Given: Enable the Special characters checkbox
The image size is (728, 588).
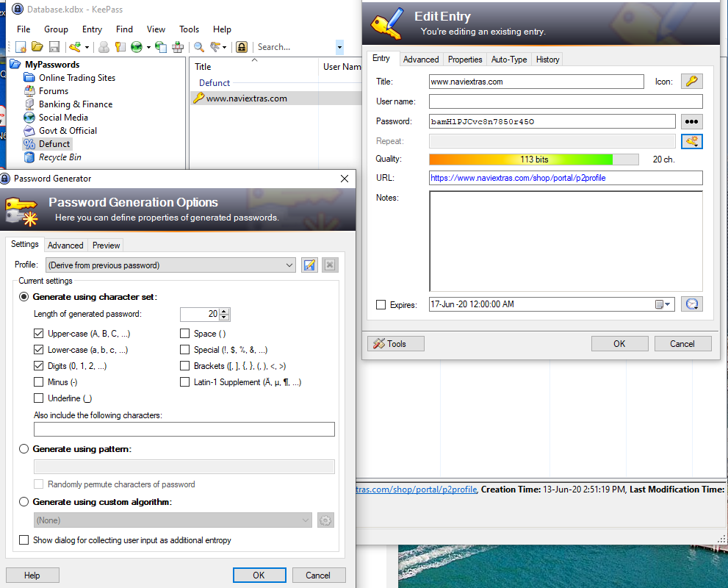Looking at the screenshot, I should coord(185,350).
